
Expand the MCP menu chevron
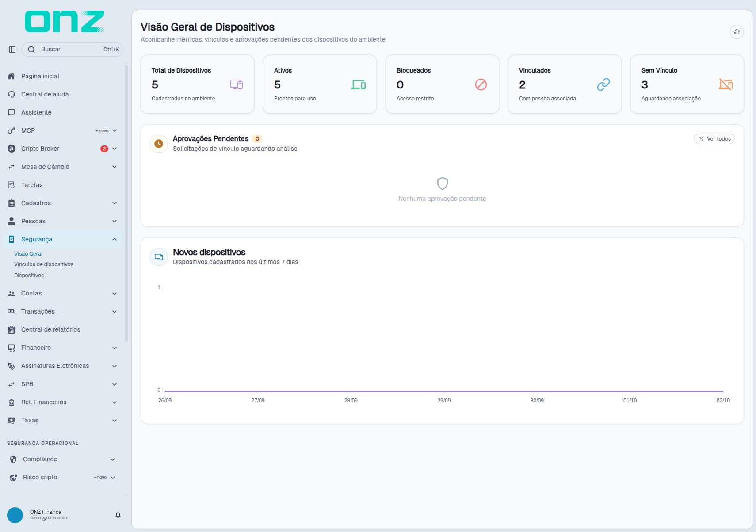coord(115,130)
